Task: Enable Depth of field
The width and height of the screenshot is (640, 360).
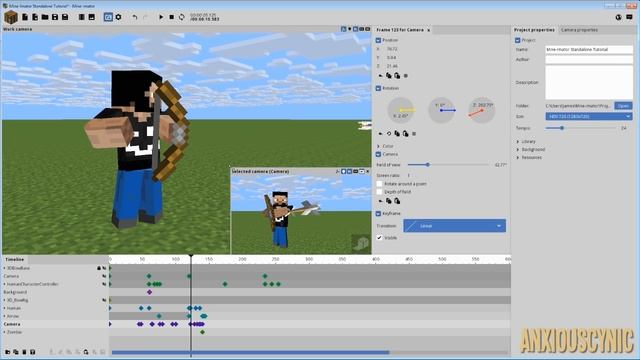Action: pyautogui.click(x=379, y=192)
